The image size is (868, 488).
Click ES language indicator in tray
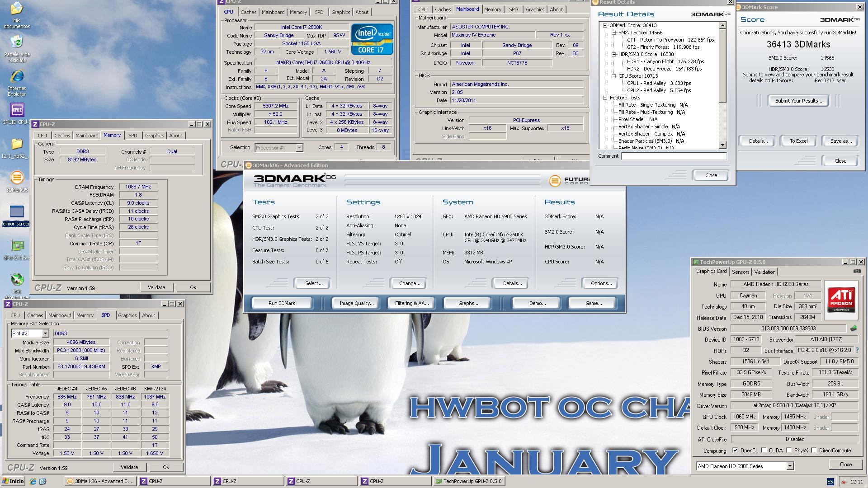(830, 482)
